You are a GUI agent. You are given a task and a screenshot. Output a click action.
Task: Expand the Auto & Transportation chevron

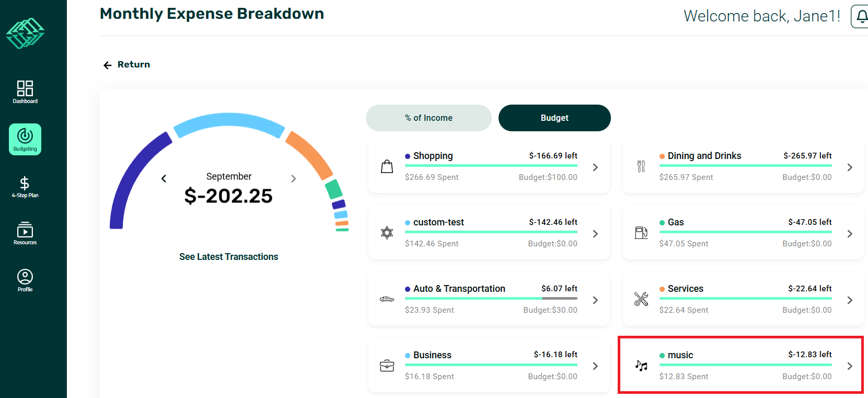click(x=595, y=300)
